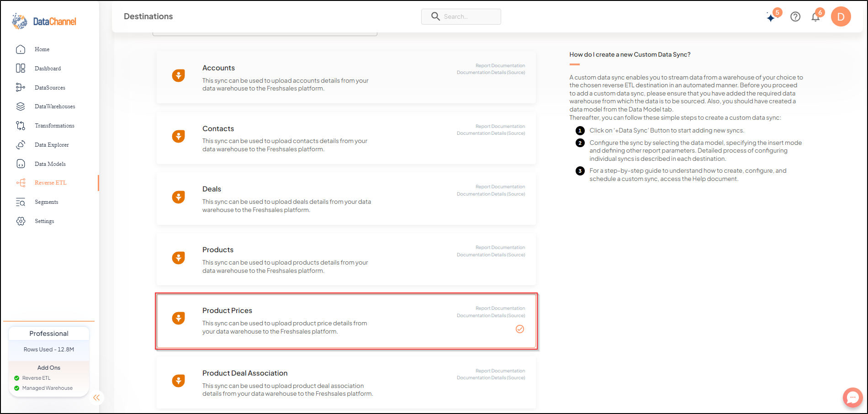Open the user profile avatar D
Viewport: 868px width, 414px height.
[841, 16]
